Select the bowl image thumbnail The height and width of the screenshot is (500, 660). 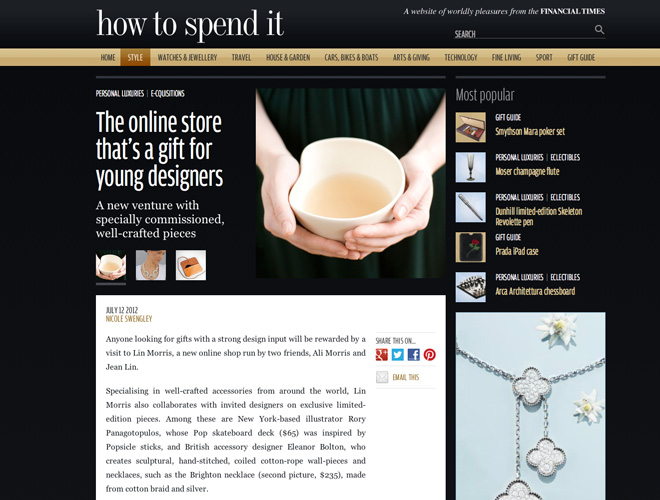(111, 265)
